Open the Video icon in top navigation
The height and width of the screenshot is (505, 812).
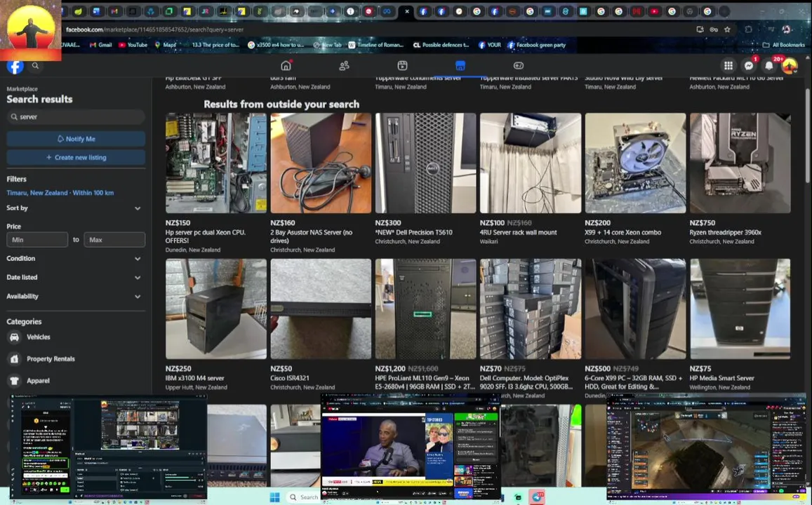pos(402,66)
